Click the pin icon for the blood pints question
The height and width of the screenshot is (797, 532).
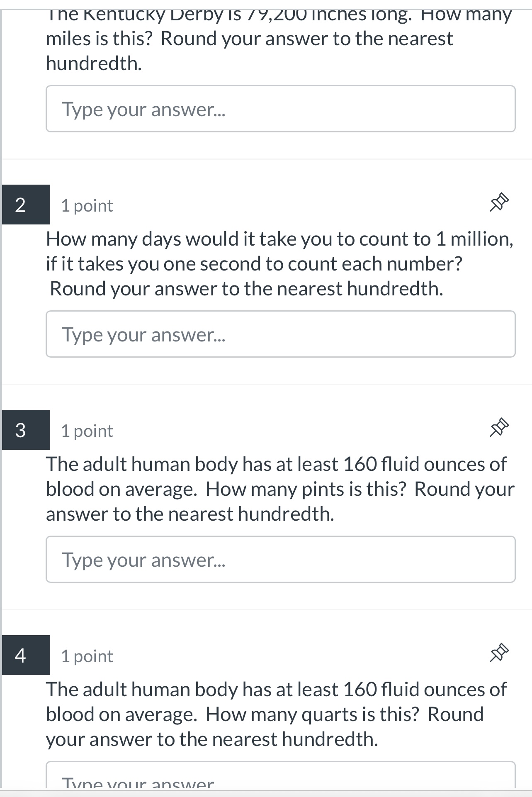point(500,427)
